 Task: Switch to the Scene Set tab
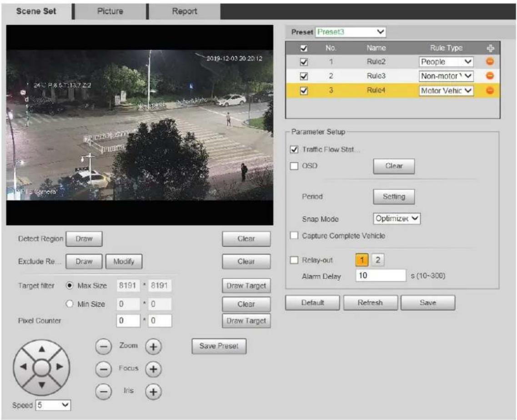click(36, 11)
